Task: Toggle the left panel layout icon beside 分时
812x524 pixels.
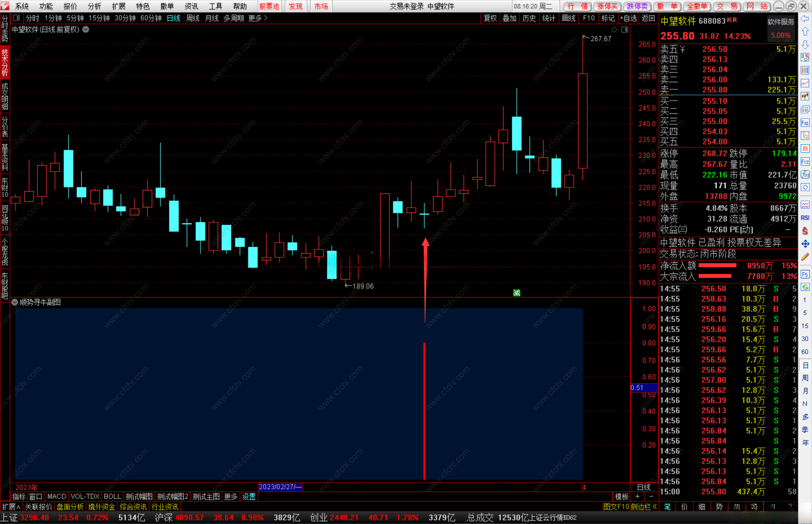Action: (16, 18)
